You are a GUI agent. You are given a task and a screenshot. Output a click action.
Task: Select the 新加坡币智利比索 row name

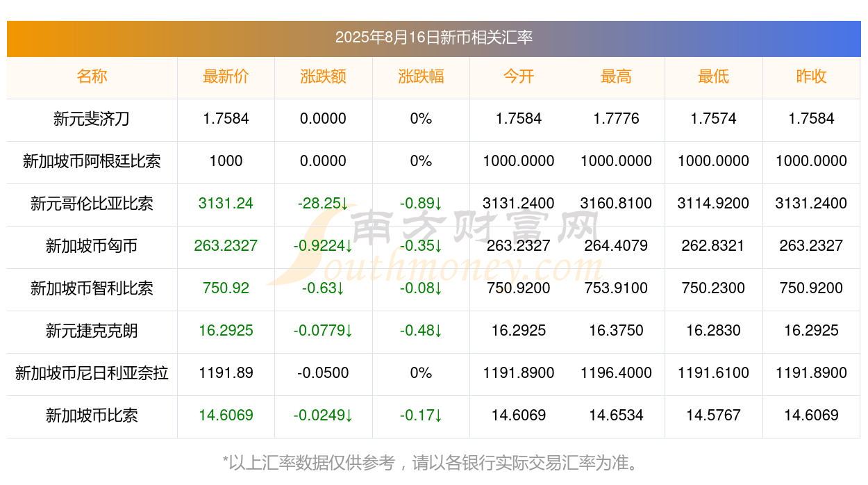pos(92,288)
